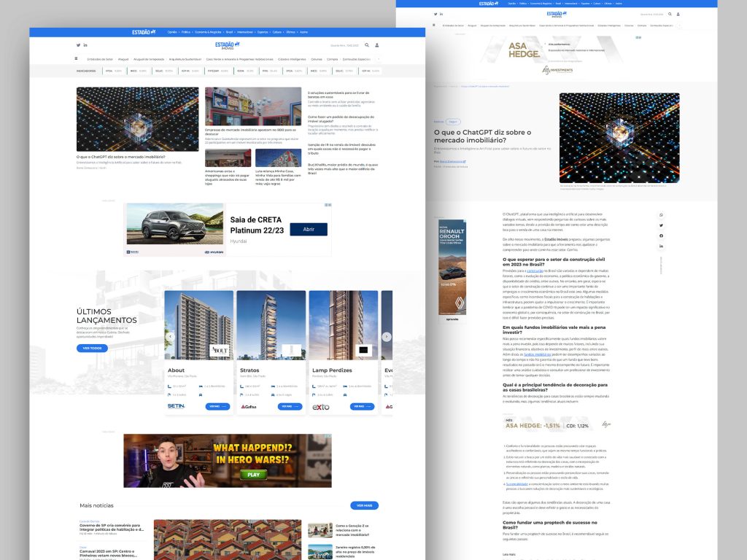
Task: Click the construção link in the article body
Action: tap(535, 271)
